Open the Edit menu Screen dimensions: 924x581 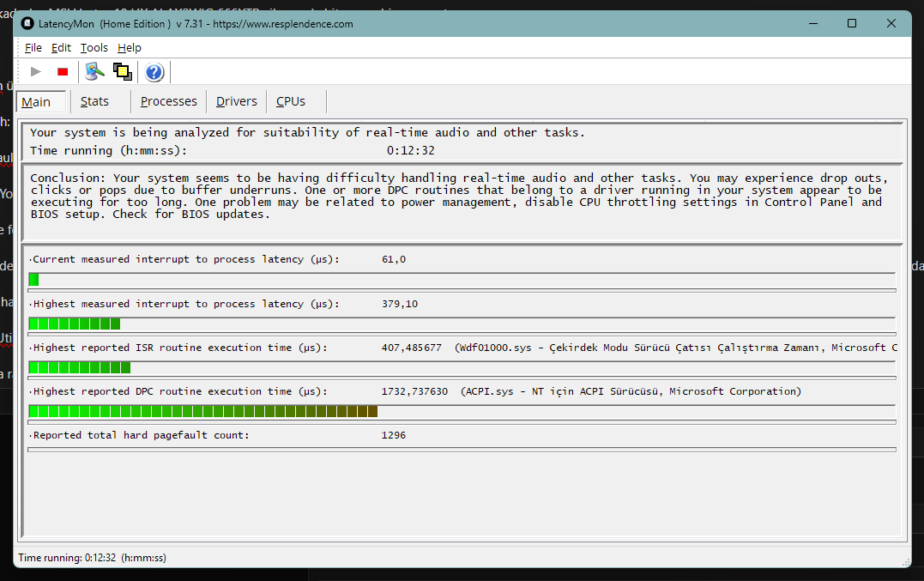pyautogui.click(x=61, y=48)
